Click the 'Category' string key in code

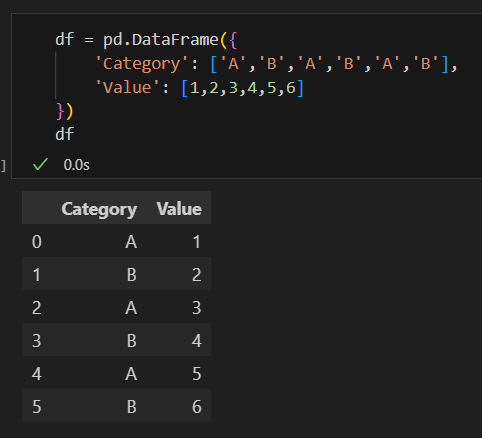tap(142, 63)
